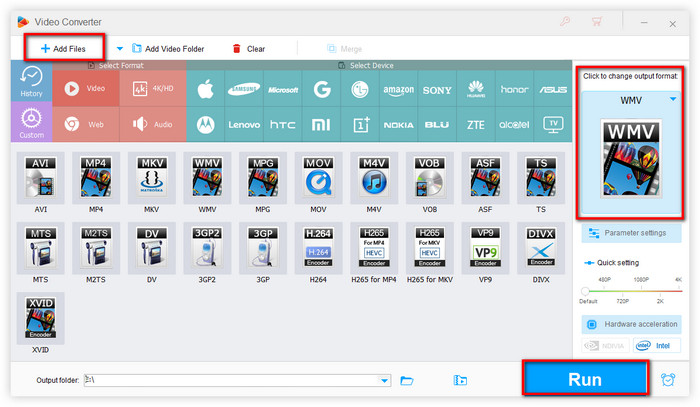Viewport: 700px width, 407px height.
Task: Open Amazon device presets
Action: 398,89
